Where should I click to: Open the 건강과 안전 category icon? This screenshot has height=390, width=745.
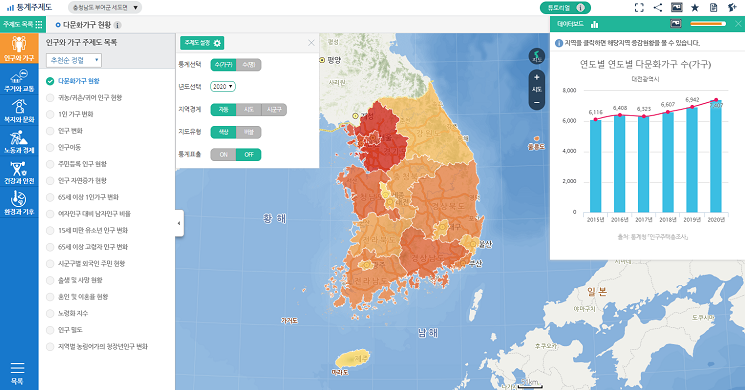pyautogui.click(x=19, y=172)
